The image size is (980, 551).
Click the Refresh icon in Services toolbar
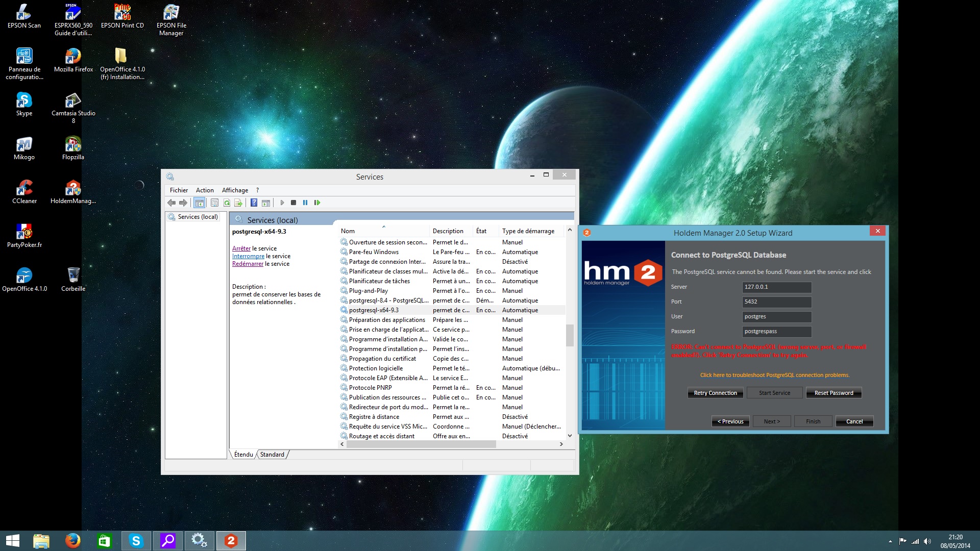click(227, 203)
